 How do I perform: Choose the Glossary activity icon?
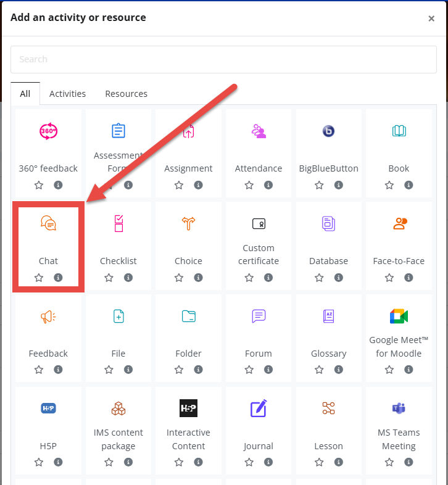[x=328, y=316]
